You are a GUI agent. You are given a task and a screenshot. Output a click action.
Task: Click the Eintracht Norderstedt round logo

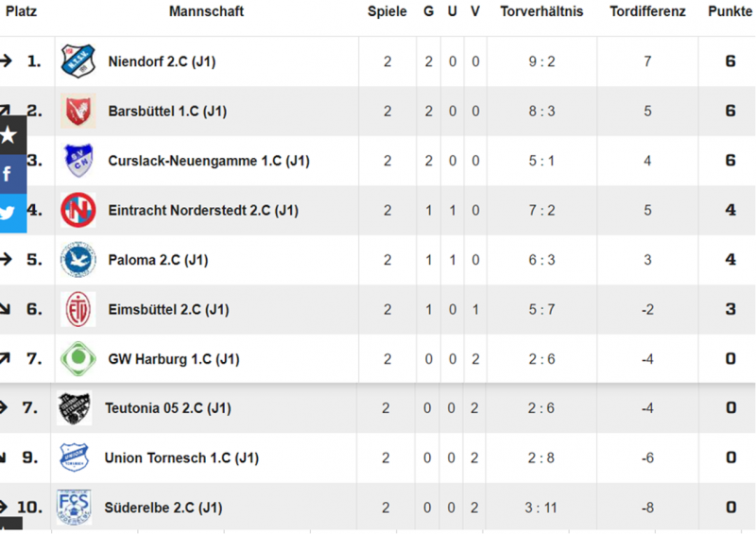click(x=78, y=210)
